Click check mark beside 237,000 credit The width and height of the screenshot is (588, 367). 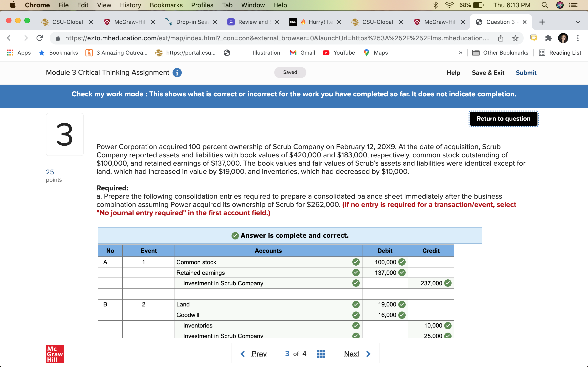coord(448,283)
